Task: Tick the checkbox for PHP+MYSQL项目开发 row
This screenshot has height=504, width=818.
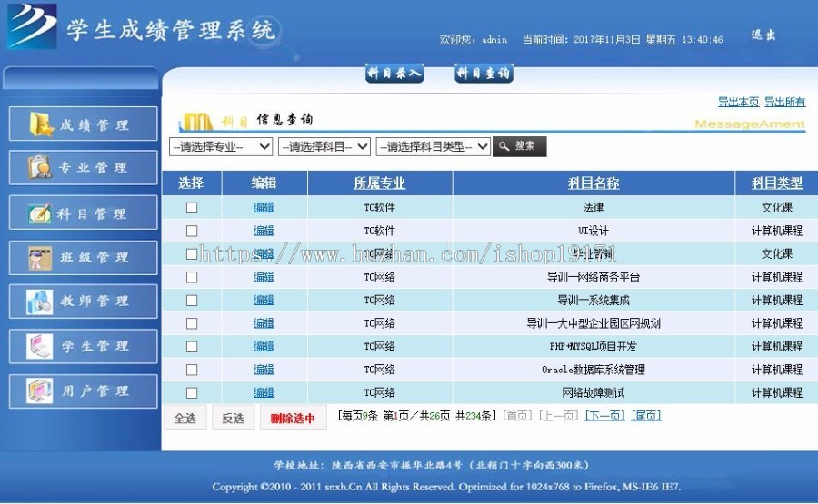Action: [192, 347]
